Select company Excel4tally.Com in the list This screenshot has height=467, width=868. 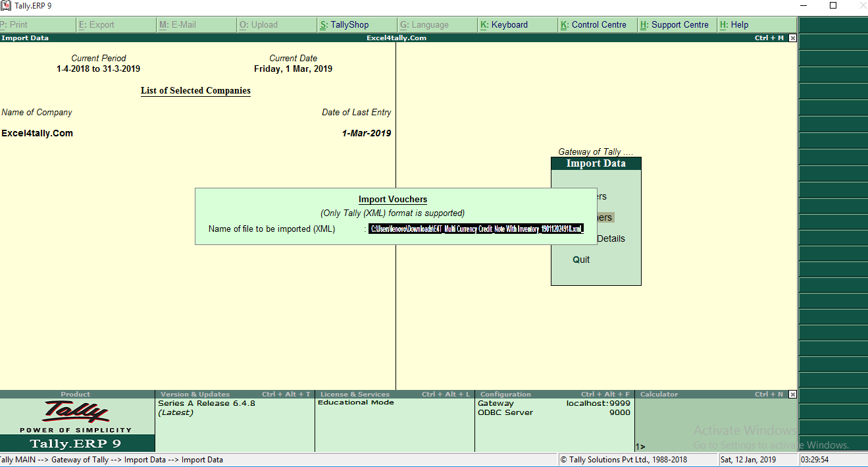[x=38, y=133]
